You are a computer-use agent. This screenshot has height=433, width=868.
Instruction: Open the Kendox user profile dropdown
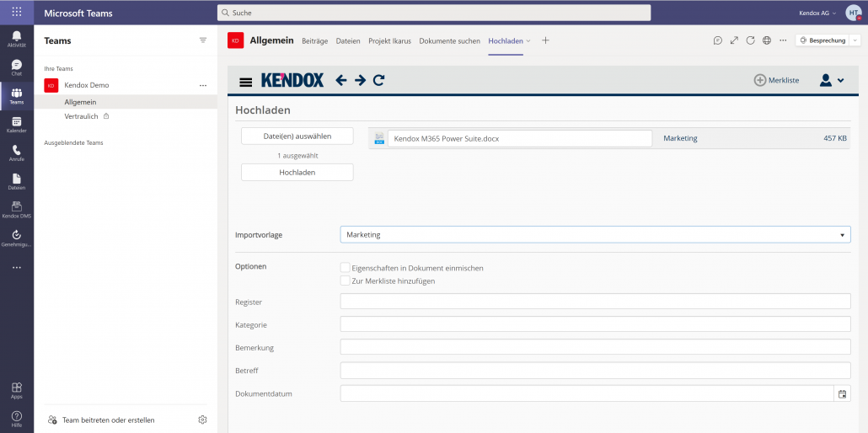point(831,80)
